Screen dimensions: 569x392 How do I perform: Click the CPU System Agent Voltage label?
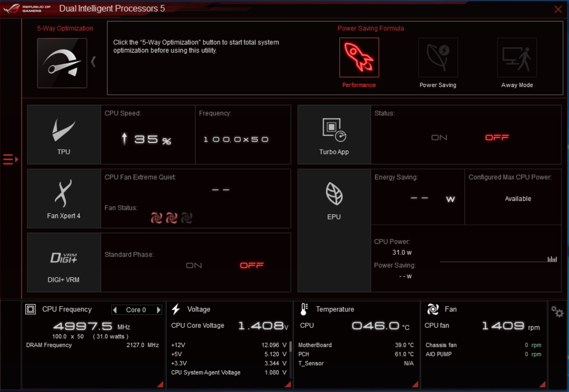(x=206, y=372)
